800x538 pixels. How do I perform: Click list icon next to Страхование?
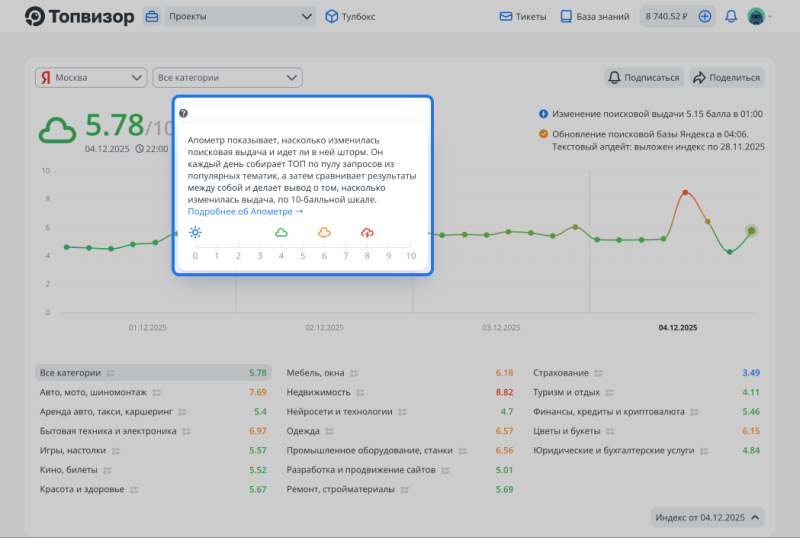click(598, 373)
